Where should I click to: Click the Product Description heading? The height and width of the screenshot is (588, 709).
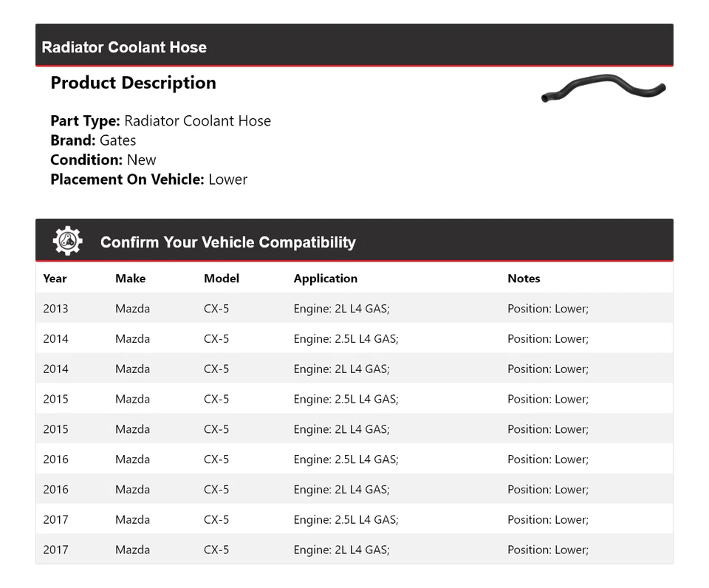click(133, 83)
